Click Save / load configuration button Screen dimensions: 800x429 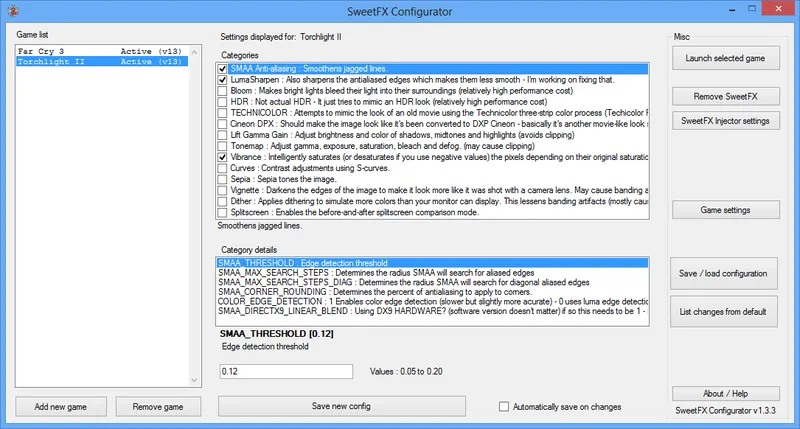coord(723,273)
